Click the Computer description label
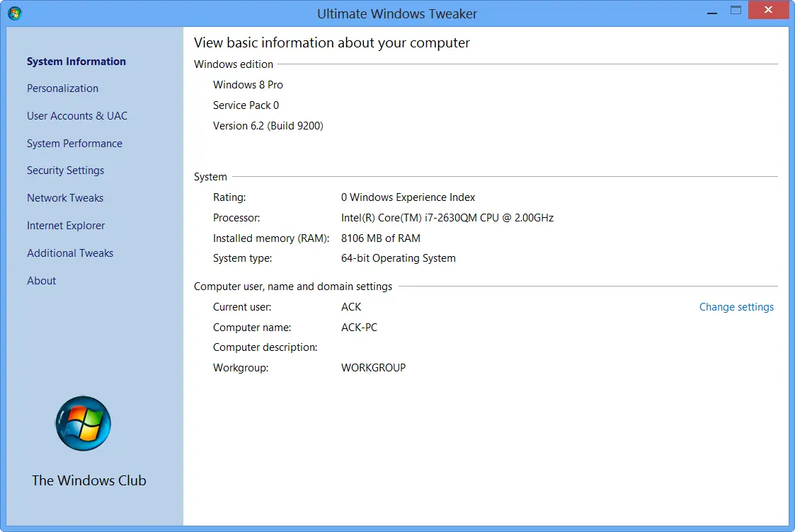The height and width of the screenshot is (532, 795). click(265, 347)
